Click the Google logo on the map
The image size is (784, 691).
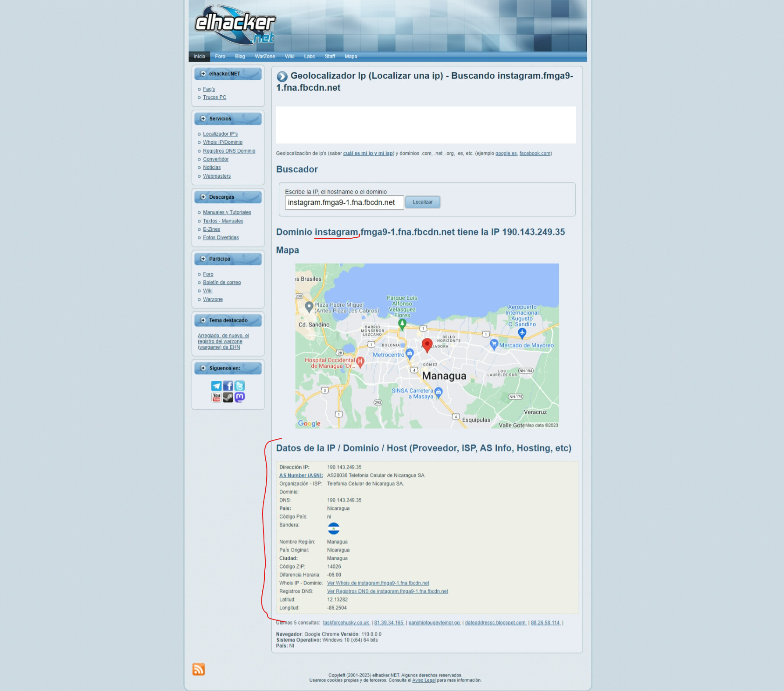click(309, 423)
